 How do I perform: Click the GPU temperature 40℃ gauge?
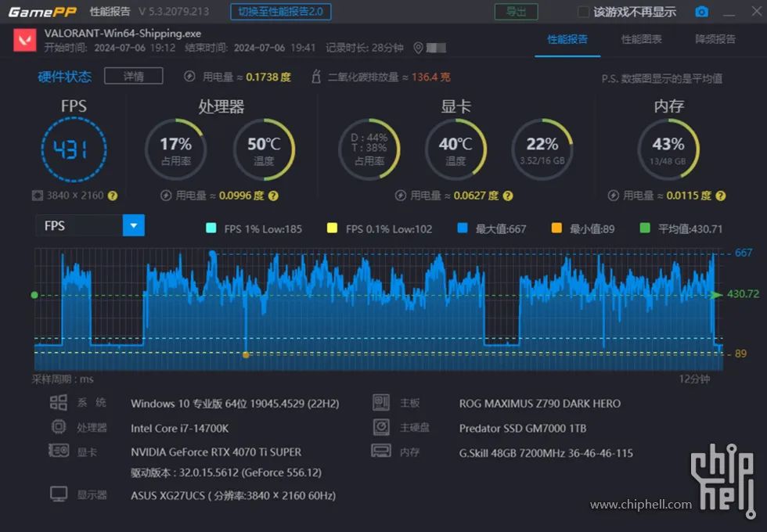pyautogui.click(x=456, y=149)
